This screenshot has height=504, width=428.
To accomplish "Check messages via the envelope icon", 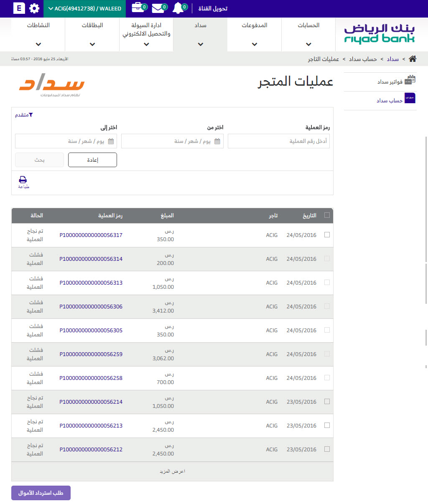I will click(x=158, y=8).
